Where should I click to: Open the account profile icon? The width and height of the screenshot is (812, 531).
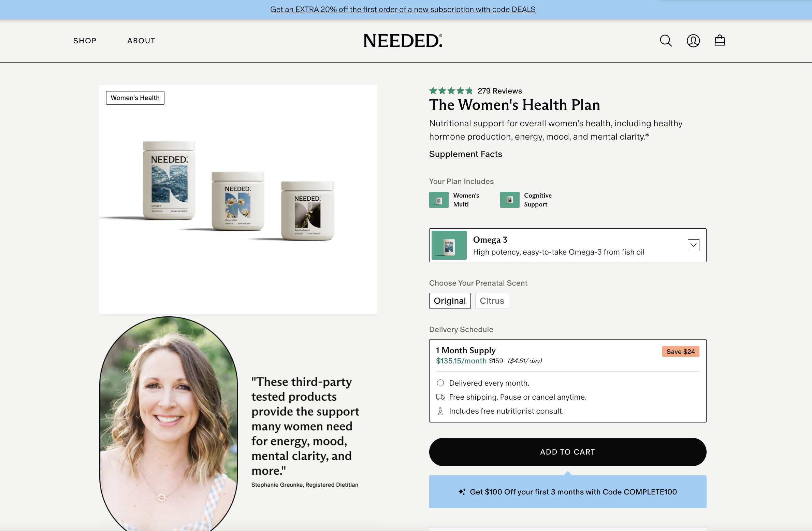point(693,41)
